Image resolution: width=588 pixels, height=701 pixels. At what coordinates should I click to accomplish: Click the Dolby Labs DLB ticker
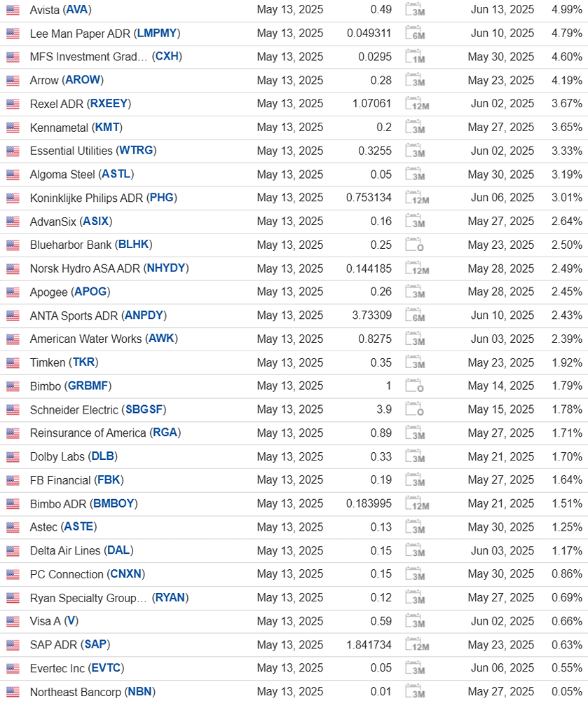(103, 456)
